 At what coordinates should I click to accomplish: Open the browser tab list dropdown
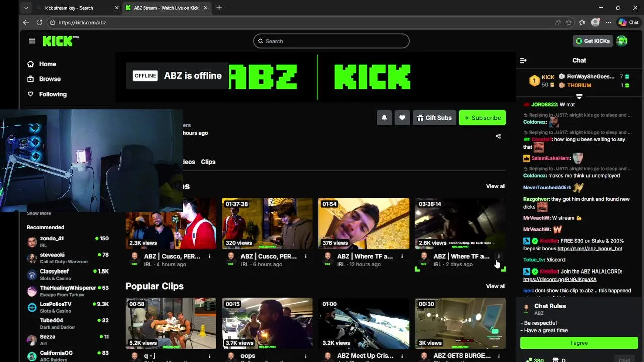click(x=26, y=8)
